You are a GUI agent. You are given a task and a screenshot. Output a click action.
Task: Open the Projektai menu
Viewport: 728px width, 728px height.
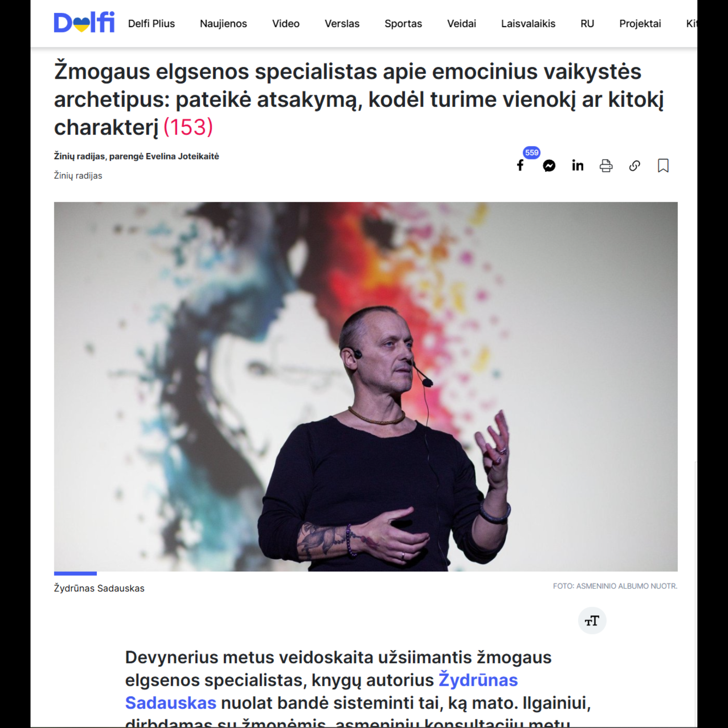[x=640, y=24]
